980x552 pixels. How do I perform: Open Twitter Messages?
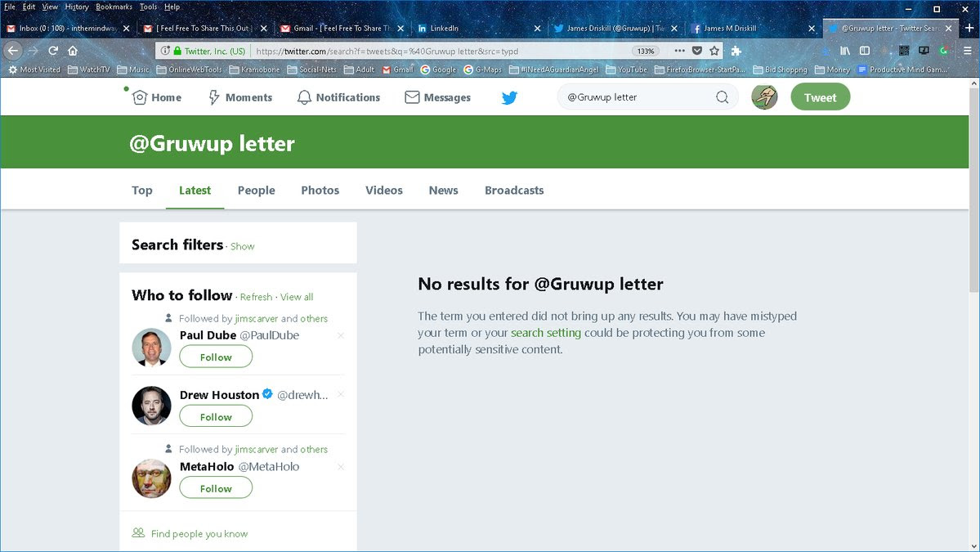point(437,97)
